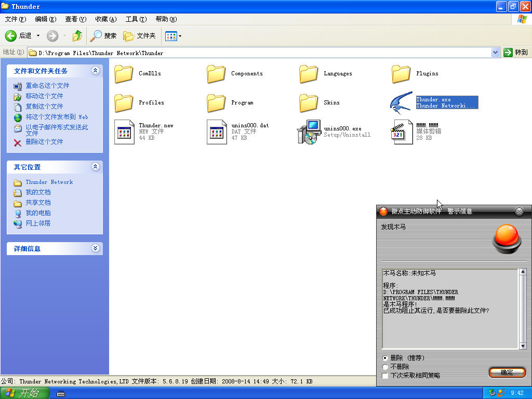Enable the same policy next time checkbox
This screenshot has height=399, width=532.
coord(385,375)
